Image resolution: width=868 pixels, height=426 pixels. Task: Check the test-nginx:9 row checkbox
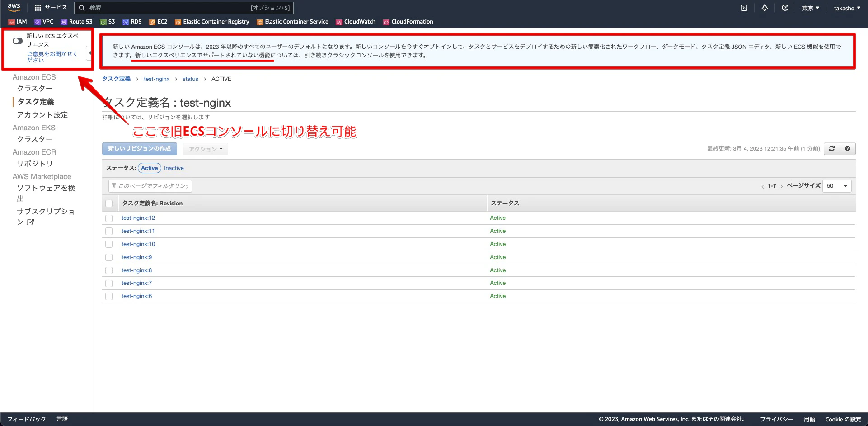pos(109,257)
